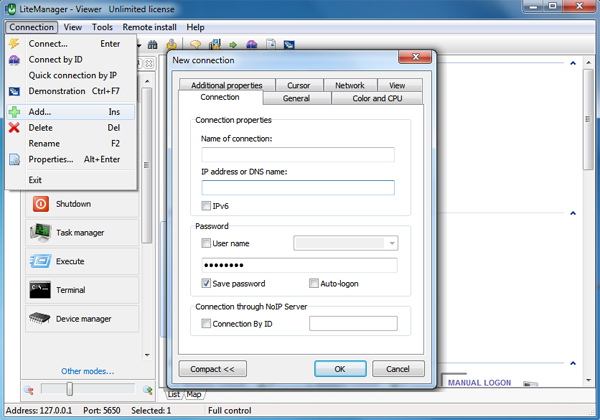Click the Compact << button
Image resolution: width=600 pixels, height=420 pixels.
(212, 369)
